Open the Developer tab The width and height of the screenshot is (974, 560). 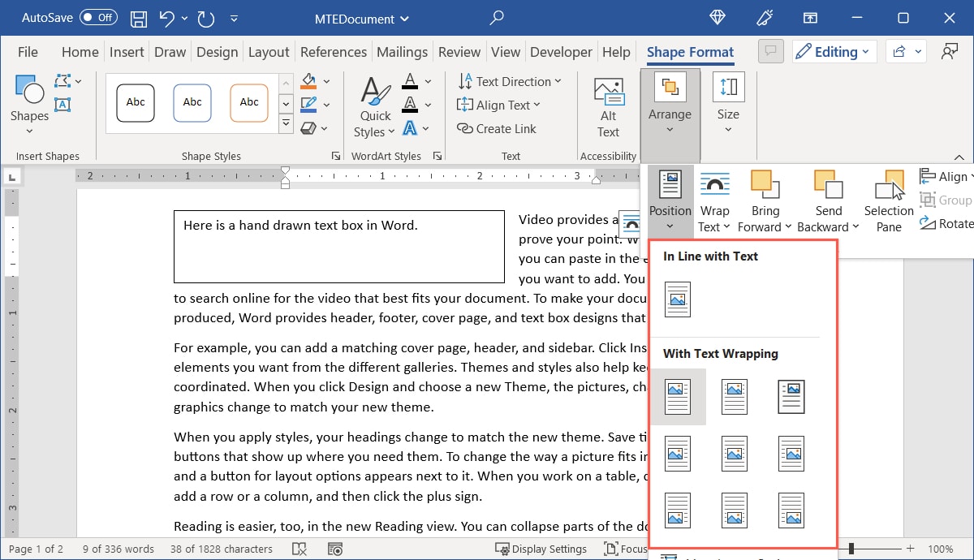(x=561, y=51)
